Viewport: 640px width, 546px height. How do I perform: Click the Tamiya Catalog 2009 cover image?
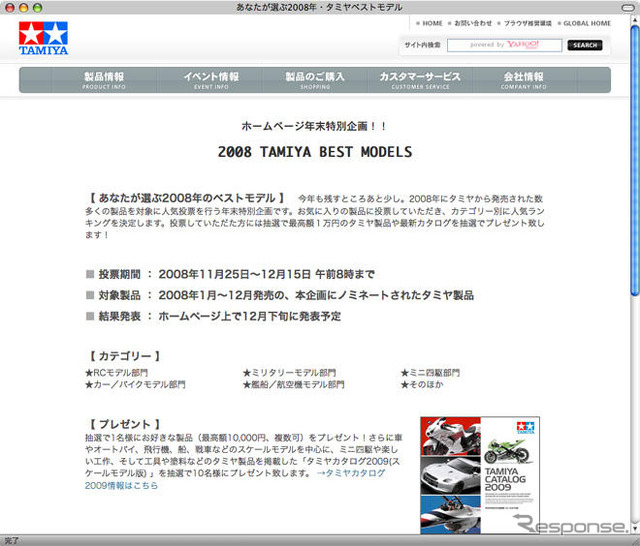pyautogui.click(x=480, y=475)
